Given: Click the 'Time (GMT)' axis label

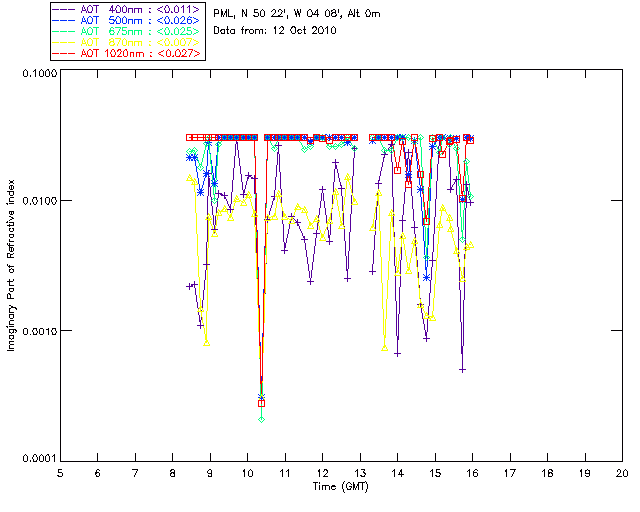Looking at the screenshot, I should point(340,487).
